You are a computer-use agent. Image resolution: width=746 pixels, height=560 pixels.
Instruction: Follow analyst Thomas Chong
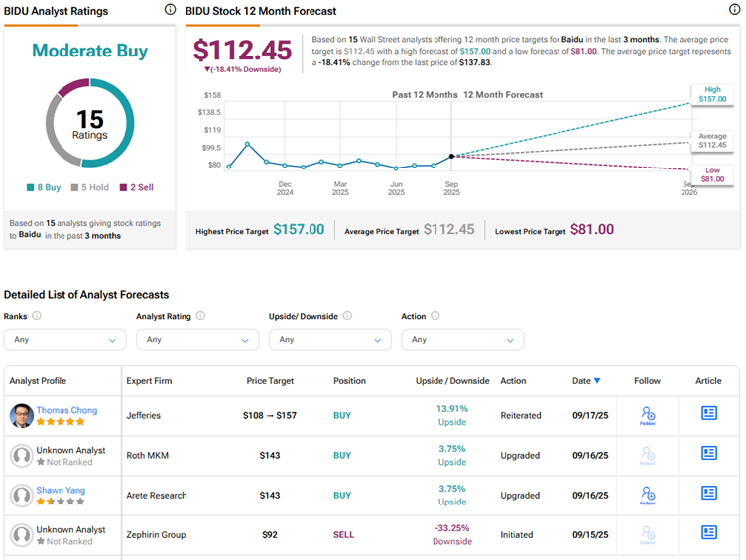pos(647,415)
